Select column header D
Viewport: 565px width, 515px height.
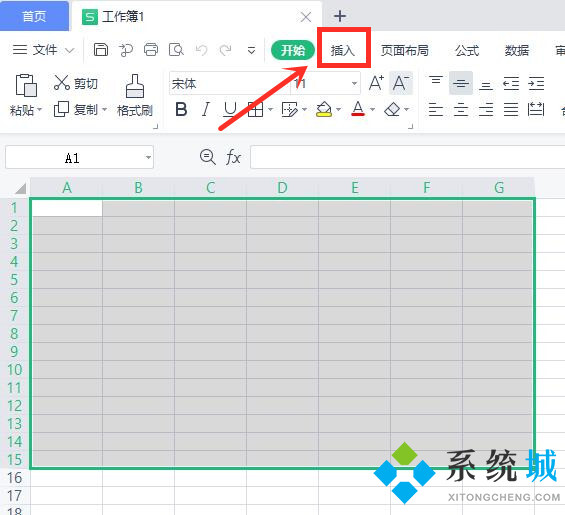click(282, 188)
